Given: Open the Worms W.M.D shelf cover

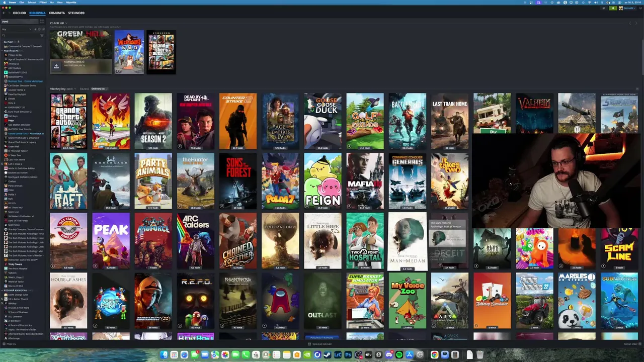Looking at the screenshot, I should coord(129,52).
